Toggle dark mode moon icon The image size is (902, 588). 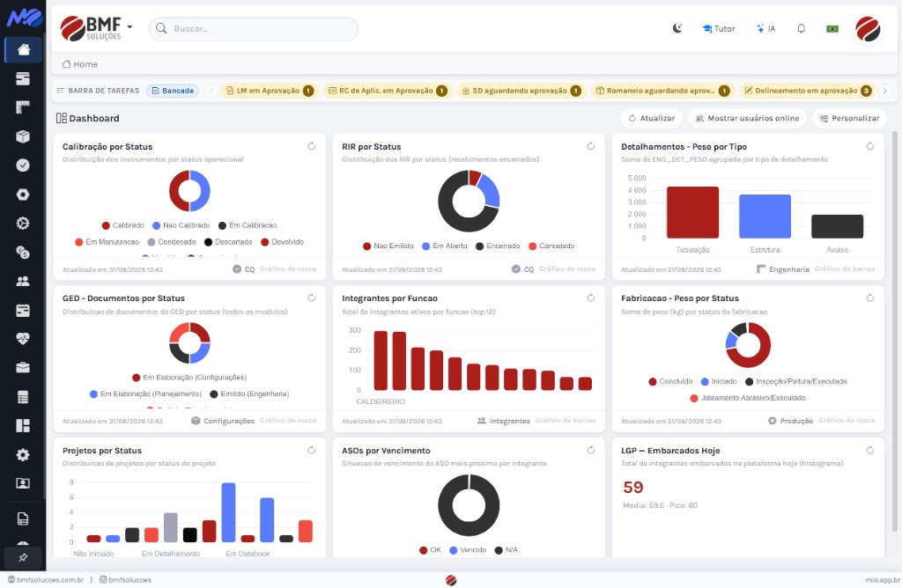point(677,28)
